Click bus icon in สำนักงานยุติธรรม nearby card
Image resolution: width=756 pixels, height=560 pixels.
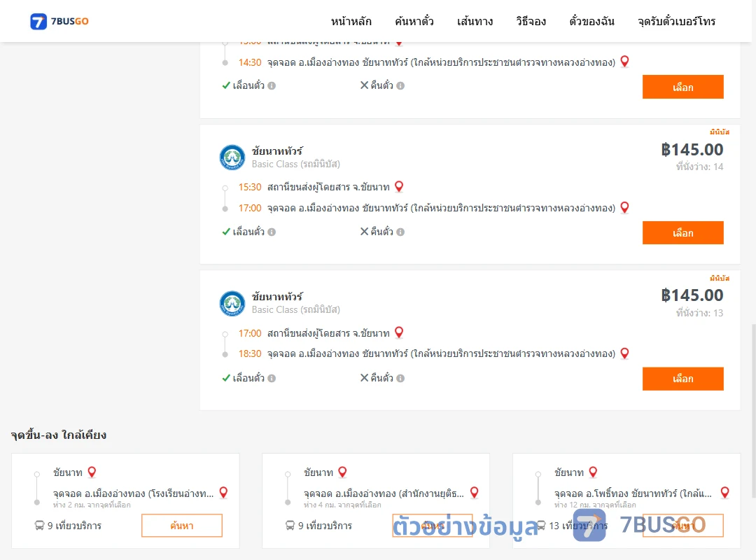tap(290, 525)
